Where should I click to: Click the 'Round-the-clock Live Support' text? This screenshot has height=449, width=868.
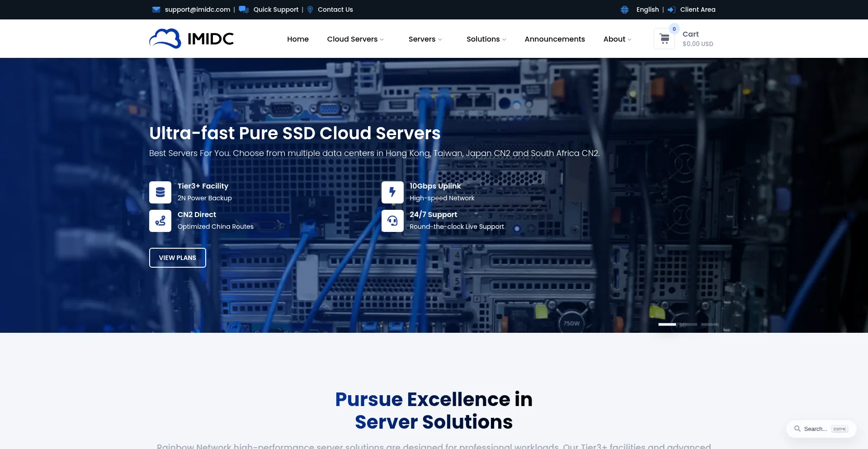(457, 227)
